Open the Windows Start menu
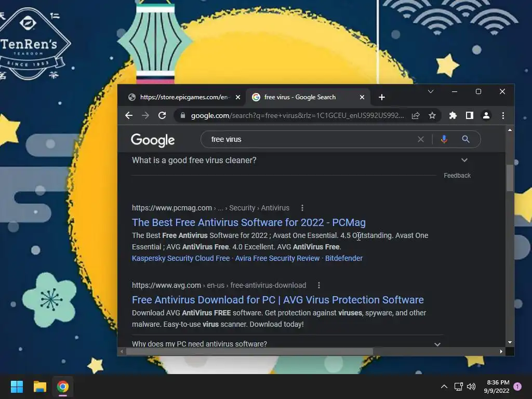Viewport: 532px width, 399px height. 17,387
